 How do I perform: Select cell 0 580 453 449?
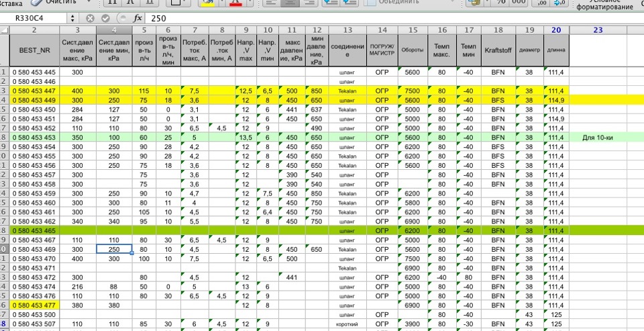34,100
